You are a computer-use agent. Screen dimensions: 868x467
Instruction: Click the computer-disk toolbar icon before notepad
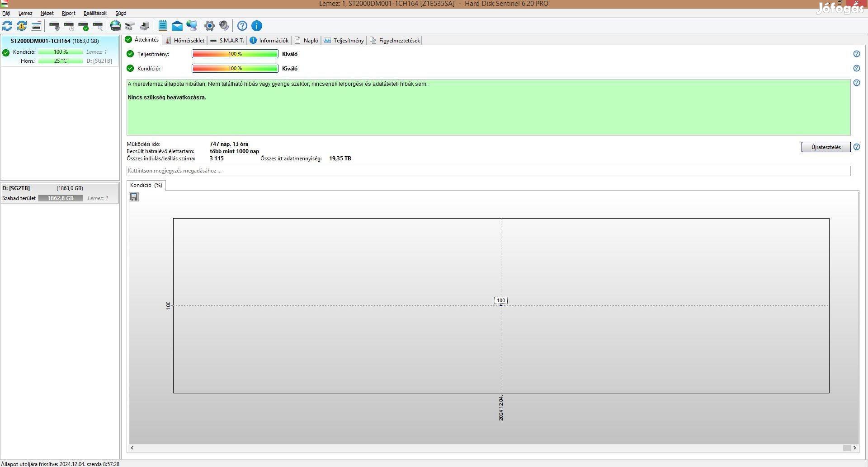tap(145, 26)
